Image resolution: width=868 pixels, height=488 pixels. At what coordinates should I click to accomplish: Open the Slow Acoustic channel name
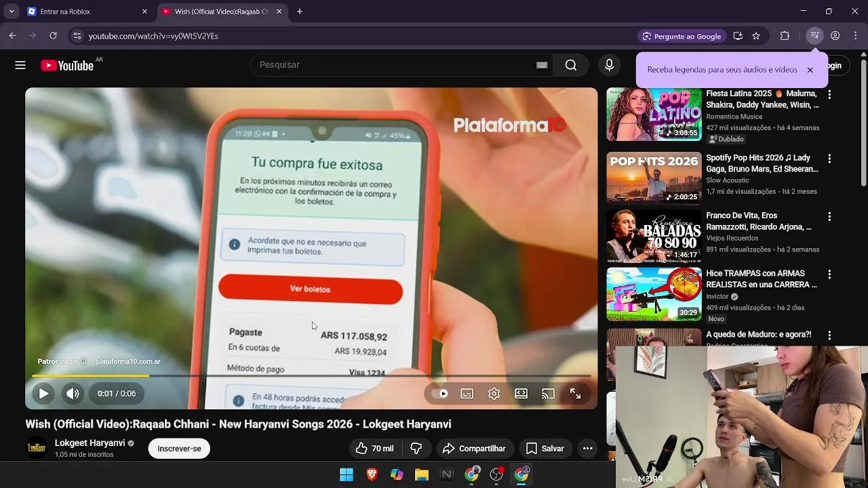[728, 181]
